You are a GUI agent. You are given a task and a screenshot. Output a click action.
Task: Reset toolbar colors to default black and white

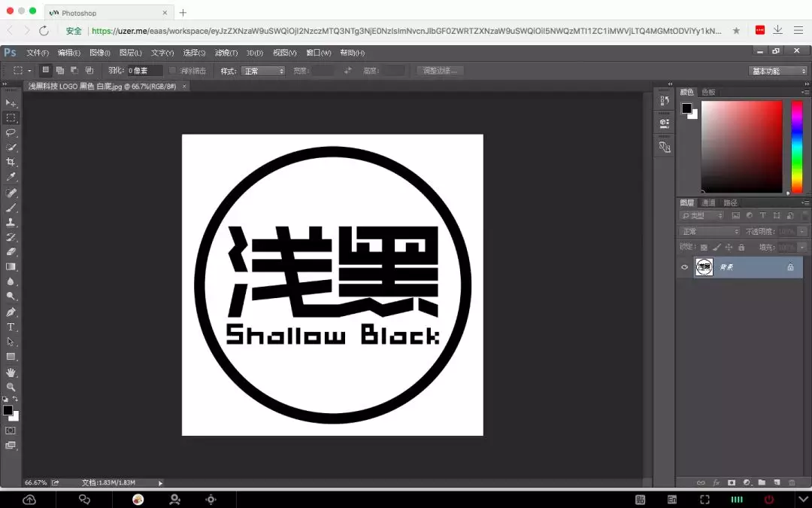(x=5, y=399)
